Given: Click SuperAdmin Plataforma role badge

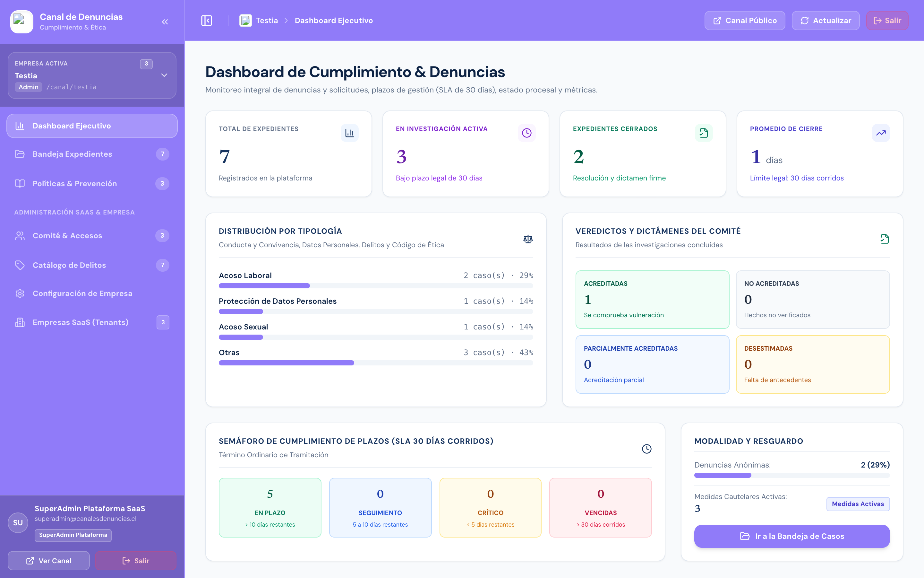Looking at the screenshot, I should pyautogui.click(x=73, y=535).
